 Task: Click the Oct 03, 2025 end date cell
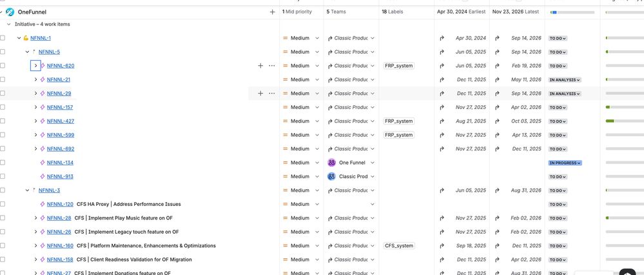coord(526,121)
